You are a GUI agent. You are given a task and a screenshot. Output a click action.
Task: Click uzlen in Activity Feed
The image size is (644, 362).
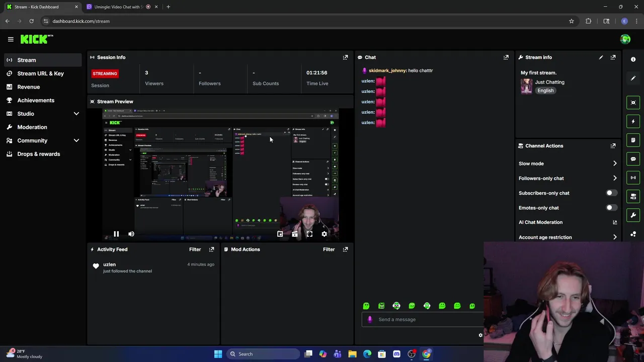[x=109, y=264]
